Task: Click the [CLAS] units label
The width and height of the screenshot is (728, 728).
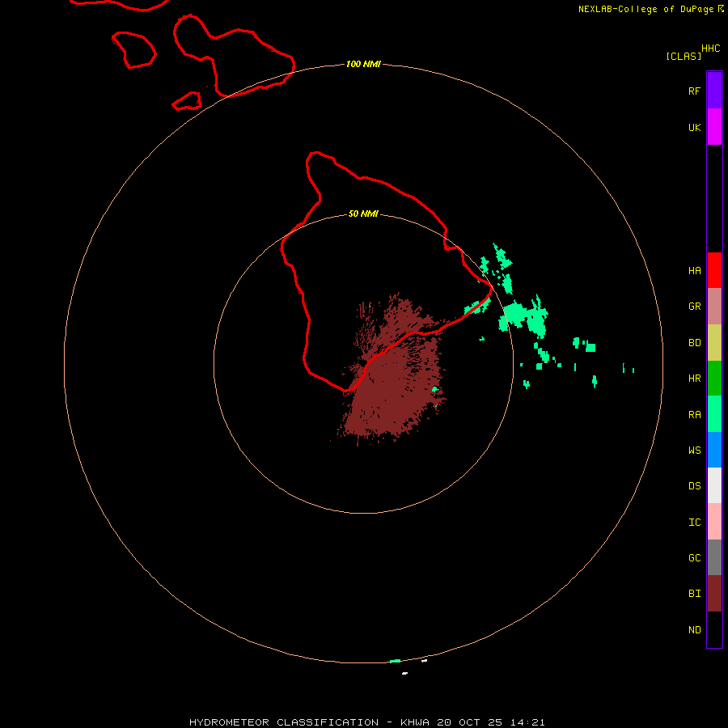Action: click(x=684, y=56)
